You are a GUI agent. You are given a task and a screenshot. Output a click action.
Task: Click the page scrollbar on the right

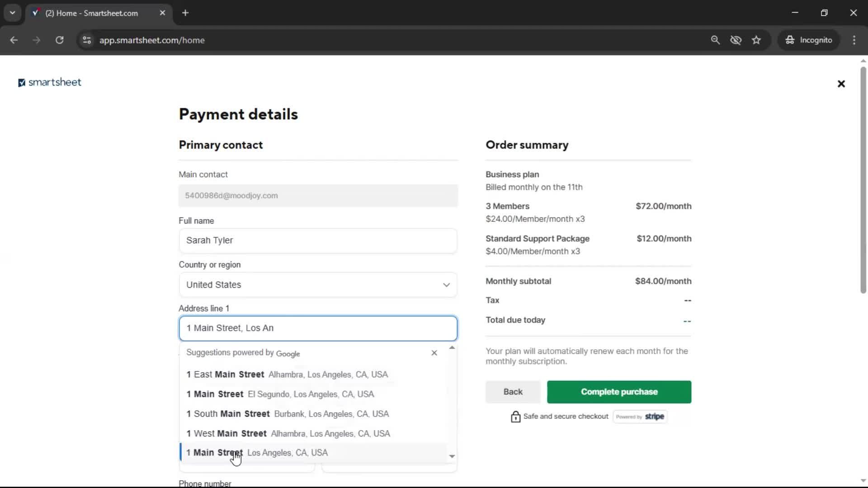point(863,181)
